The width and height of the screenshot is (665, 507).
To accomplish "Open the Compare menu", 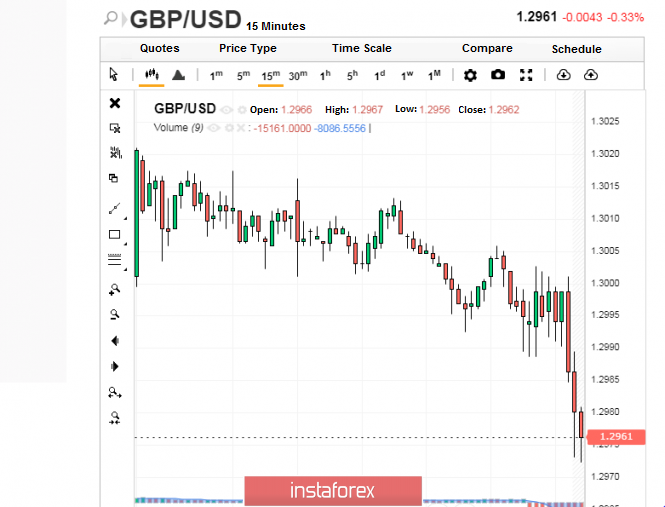I will click(x=487, y=48).
